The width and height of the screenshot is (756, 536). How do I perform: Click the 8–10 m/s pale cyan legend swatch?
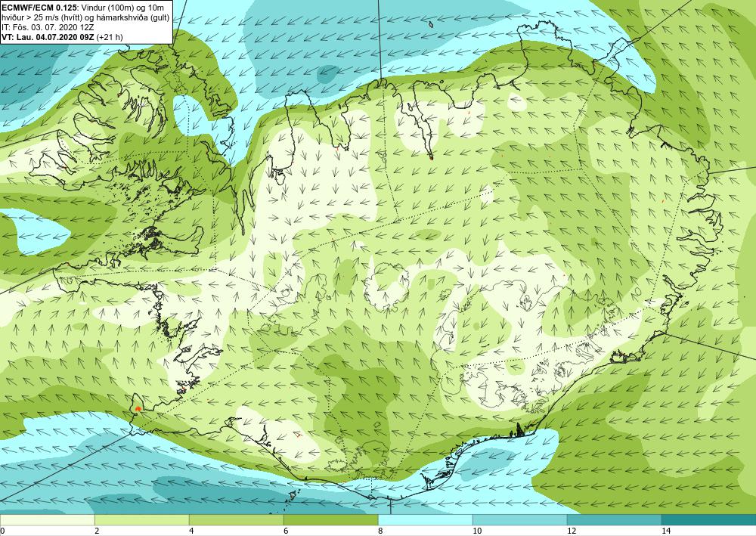coord(425,519)
